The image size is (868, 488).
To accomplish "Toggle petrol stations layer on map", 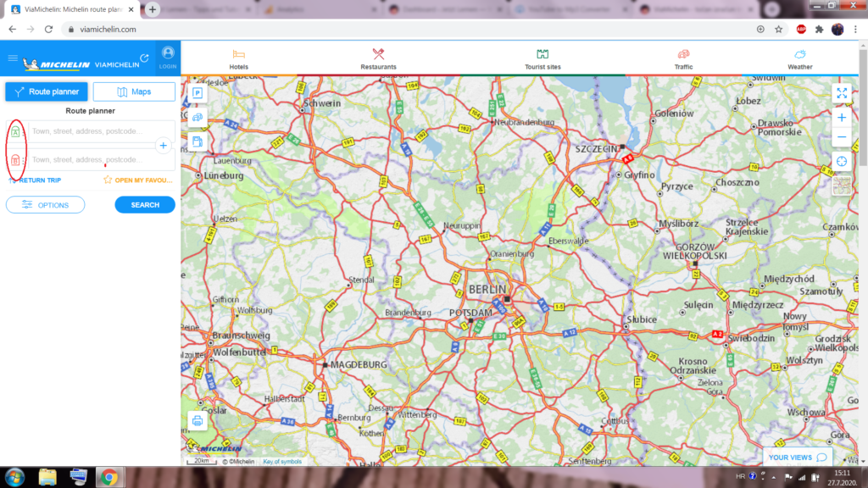I will coord(198,141).
